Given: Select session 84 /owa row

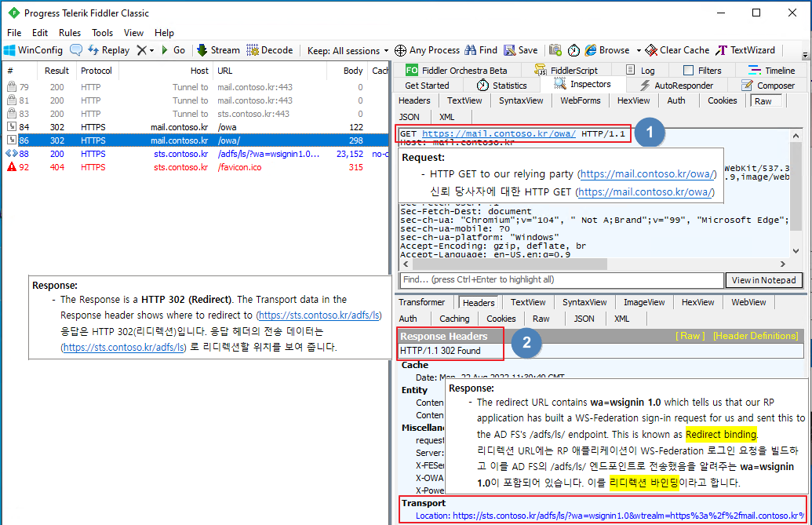Looking at the screenshot, I should point(195,127).
